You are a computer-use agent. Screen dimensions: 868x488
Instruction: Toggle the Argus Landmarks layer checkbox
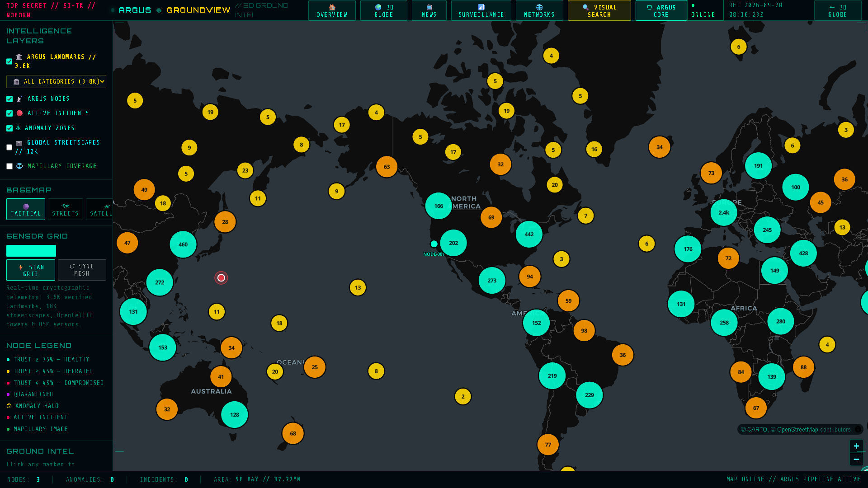(x=9, y=61)
